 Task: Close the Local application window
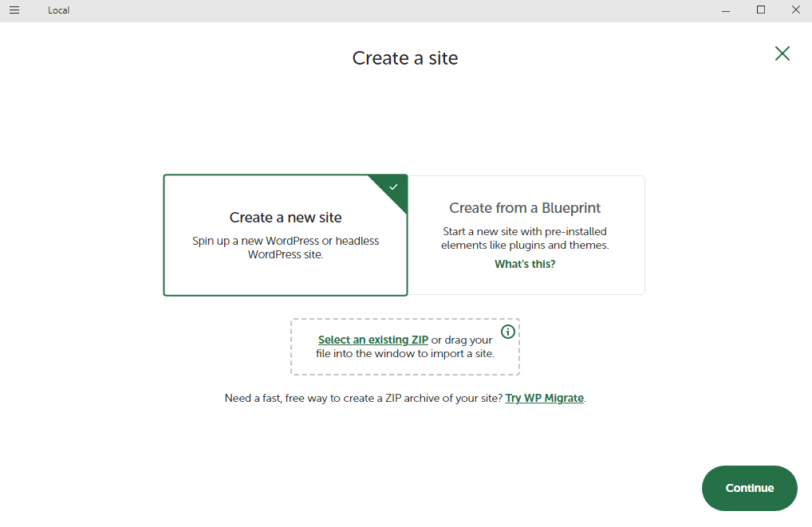tap(795, 10)
